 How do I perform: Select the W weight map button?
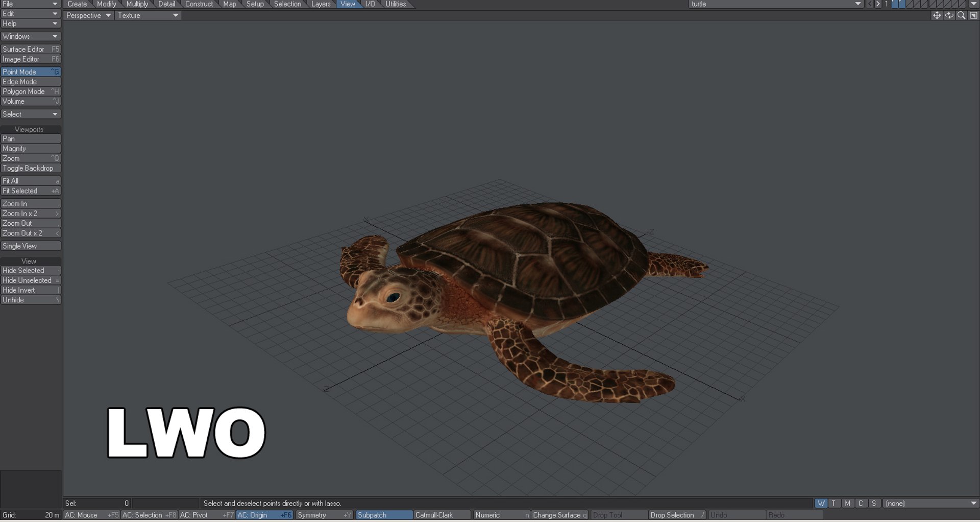pyautogui.click(x=821, y=504)
